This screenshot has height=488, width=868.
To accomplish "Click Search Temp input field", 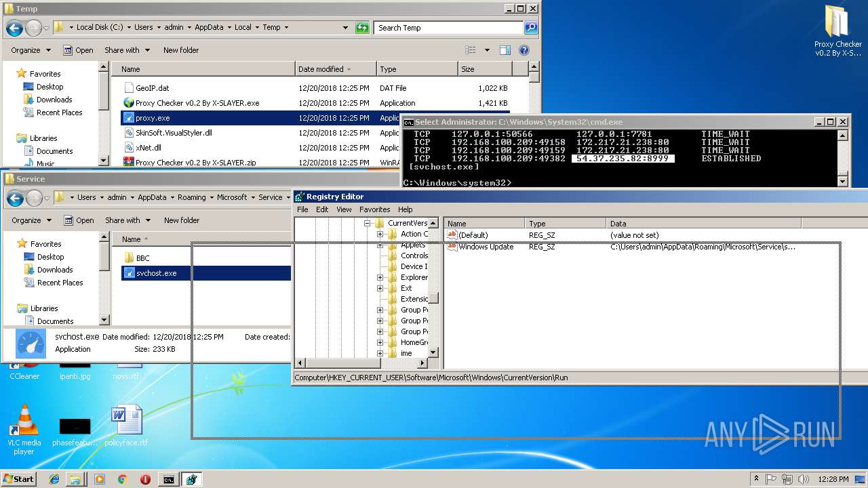I will coord(448,28).
